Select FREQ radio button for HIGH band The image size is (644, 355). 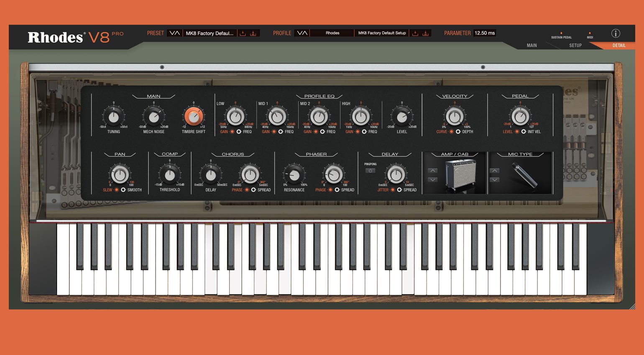click(x=364, y=132)
